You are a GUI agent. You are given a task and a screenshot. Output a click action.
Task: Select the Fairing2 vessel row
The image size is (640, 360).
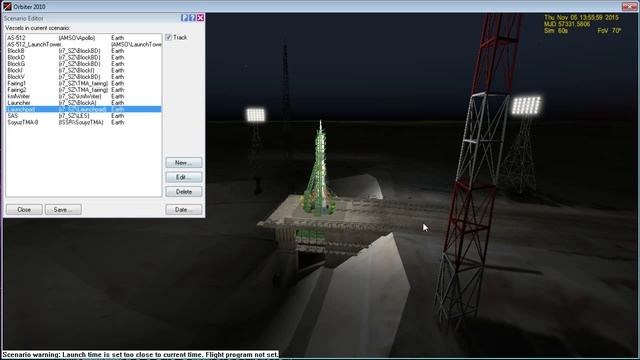84,90
